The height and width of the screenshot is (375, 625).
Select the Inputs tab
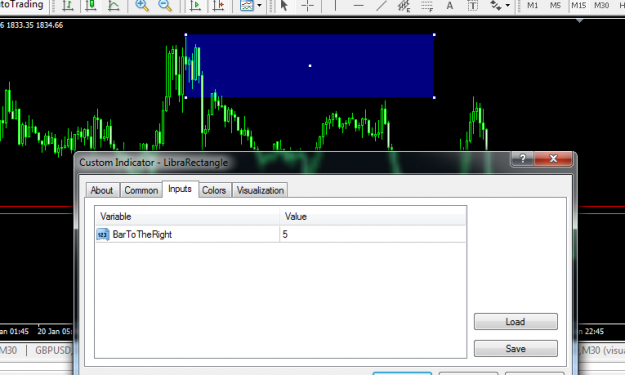point(180,189)
